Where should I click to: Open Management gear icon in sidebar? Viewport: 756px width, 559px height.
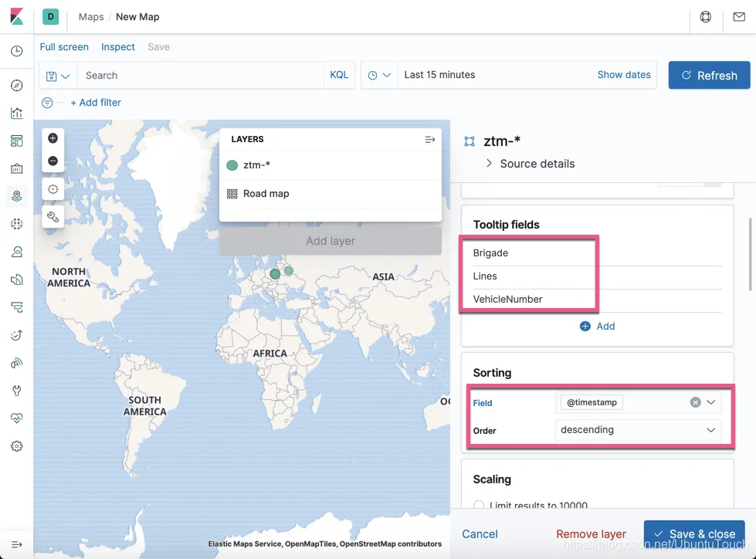(x=17, y=446)
